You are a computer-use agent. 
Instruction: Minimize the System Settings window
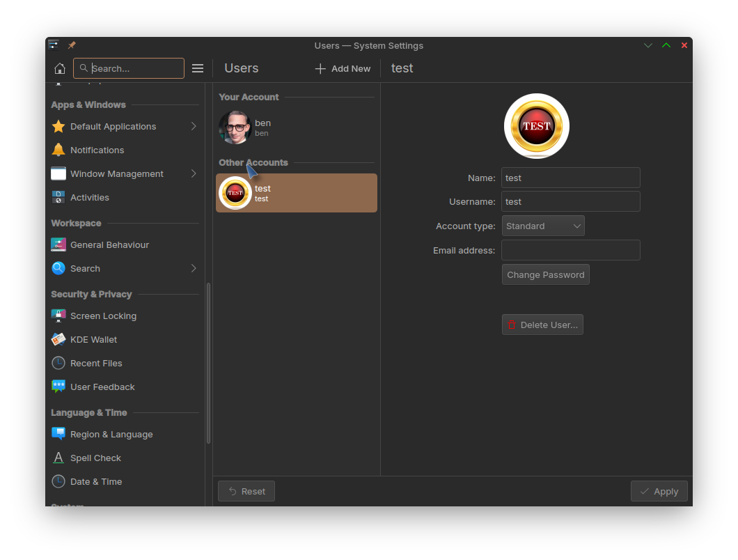pyautogui.click(x=648, y=45)
